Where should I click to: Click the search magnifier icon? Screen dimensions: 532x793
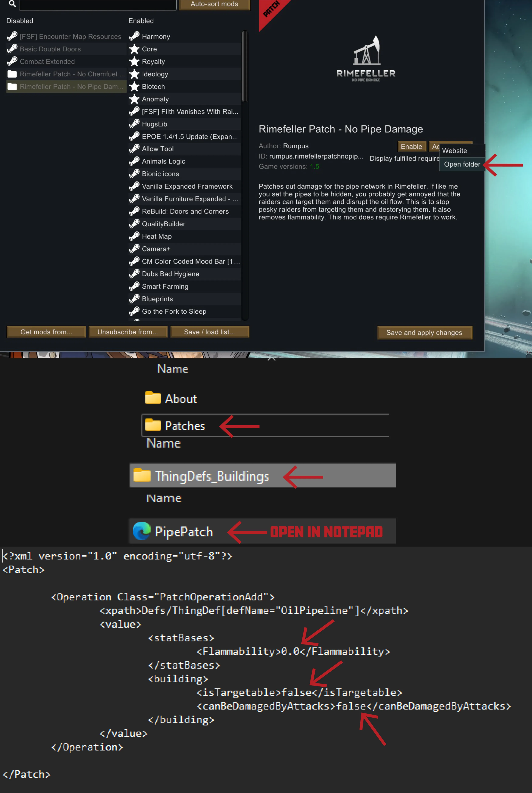[12, 4]
